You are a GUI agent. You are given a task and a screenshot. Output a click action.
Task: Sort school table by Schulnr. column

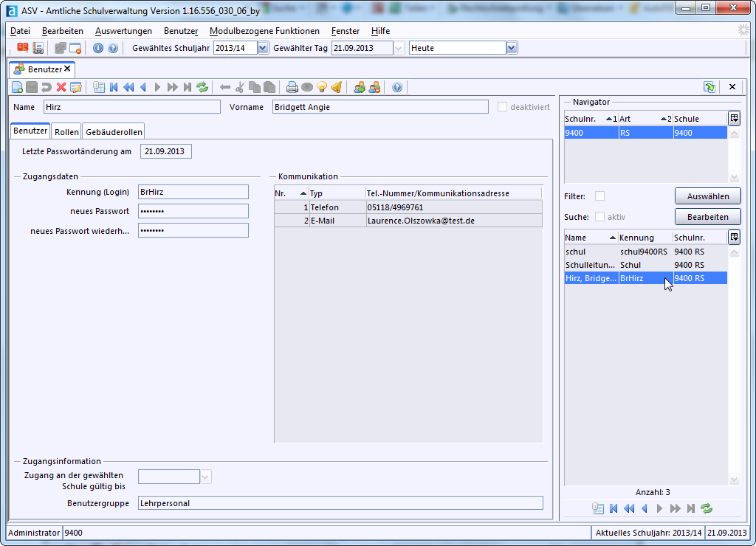click(x=591, y=119)
